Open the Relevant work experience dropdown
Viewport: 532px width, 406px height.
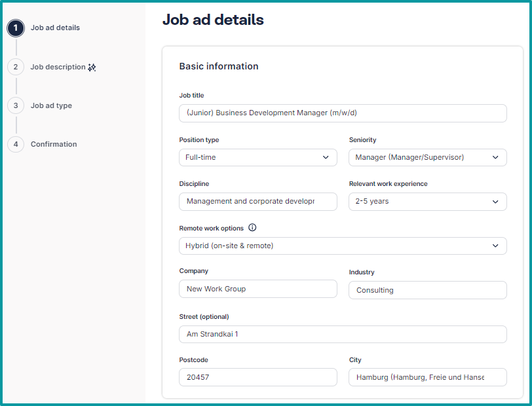click(x=427, y=202)
